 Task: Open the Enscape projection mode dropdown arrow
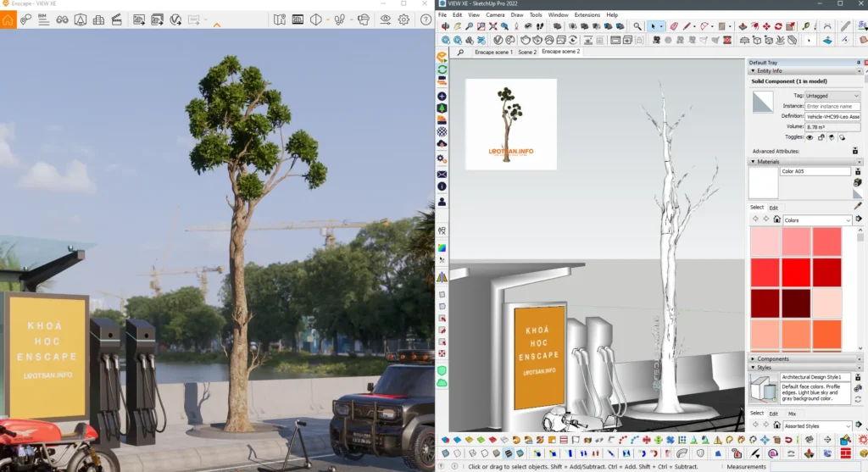pos(328,20)
